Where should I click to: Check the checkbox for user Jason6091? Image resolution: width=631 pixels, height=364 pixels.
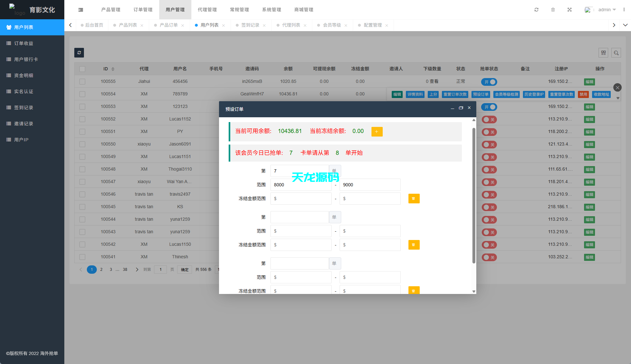[x=82, y=144]
